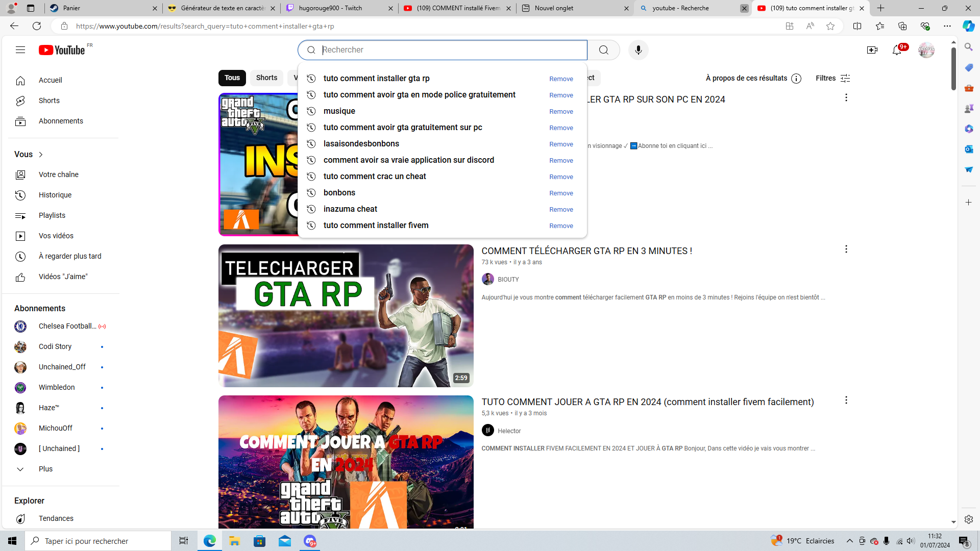Open YouTube notifications bell
Viewport: 980px width, 551px height.
(x=897, y=50)
